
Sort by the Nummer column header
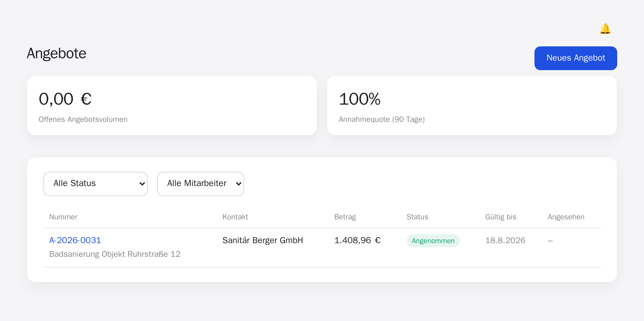click(63, 217)
